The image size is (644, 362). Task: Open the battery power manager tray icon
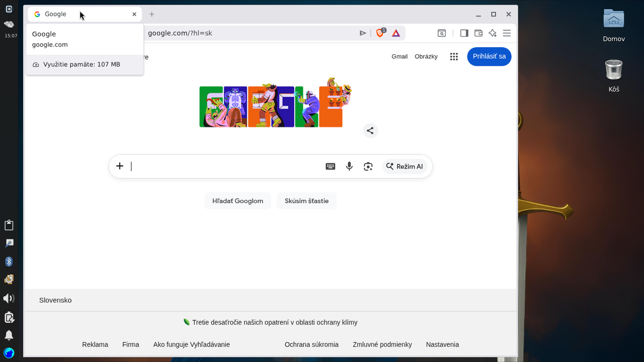point(9,317)
